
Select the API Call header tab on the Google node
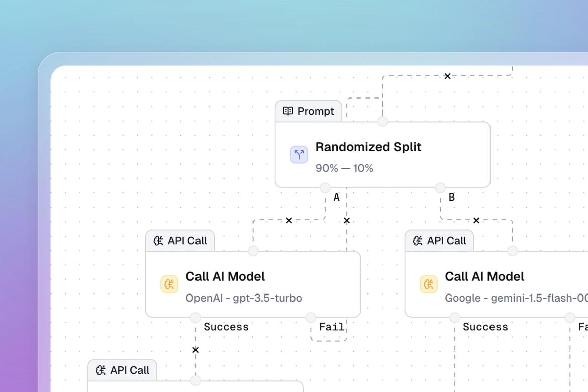click(439, 241)
